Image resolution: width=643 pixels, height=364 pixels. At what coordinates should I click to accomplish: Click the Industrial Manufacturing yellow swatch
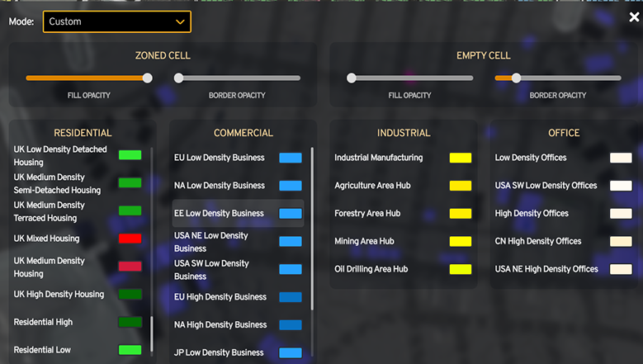[460, 158]
